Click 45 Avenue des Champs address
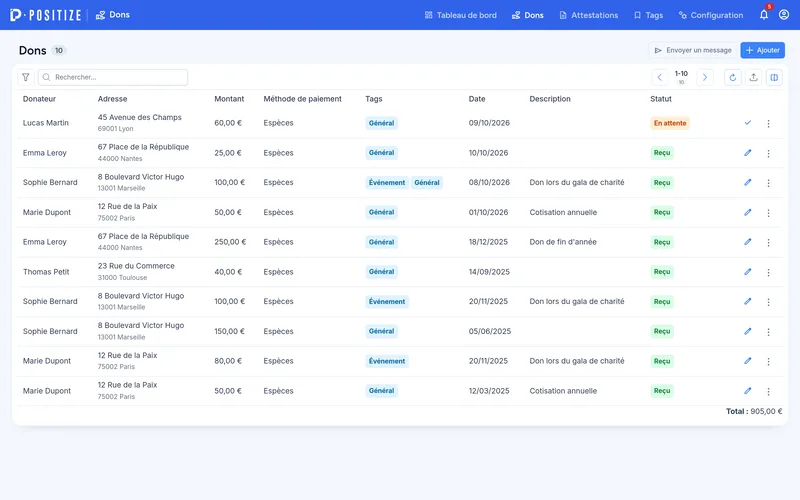The image size is (800, 500). pyautogui.click(x=139, y=117)
